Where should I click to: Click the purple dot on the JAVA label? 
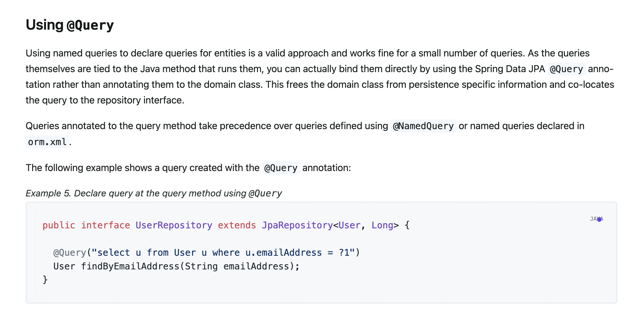(599, 219)
